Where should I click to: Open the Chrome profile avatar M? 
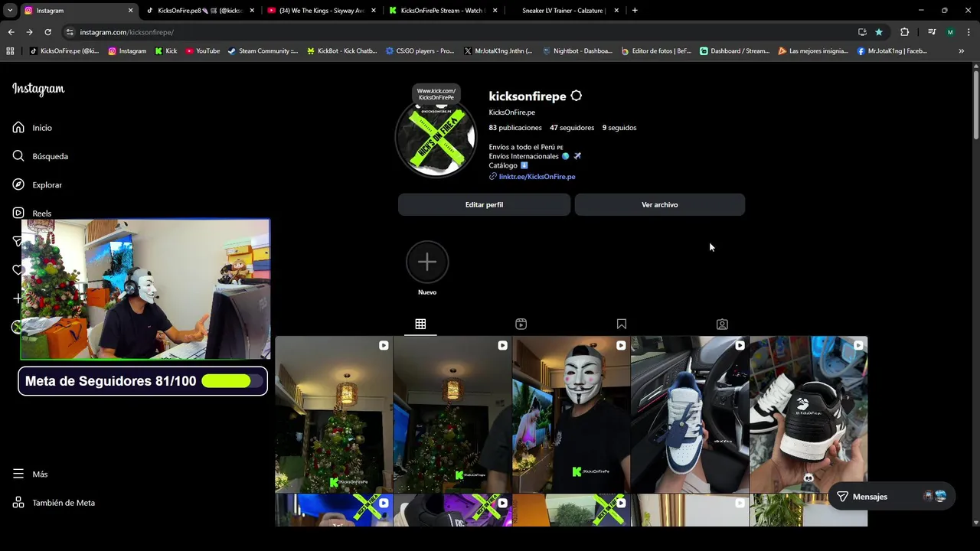point(950,32)
